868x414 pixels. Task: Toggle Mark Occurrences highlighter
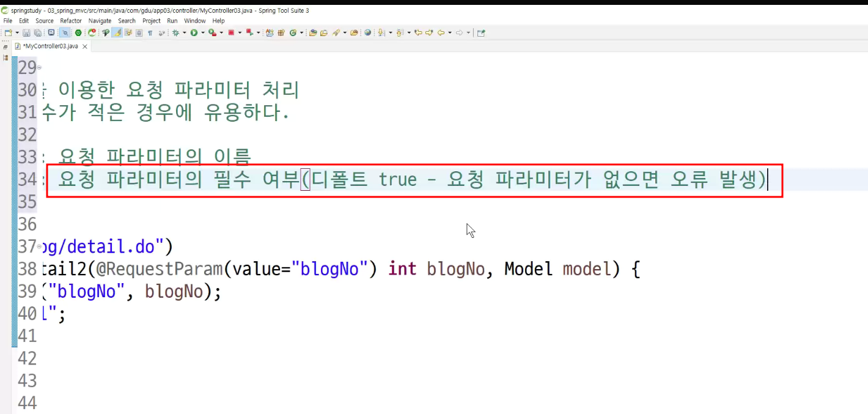pyautogui.click(x=117, y=33)
